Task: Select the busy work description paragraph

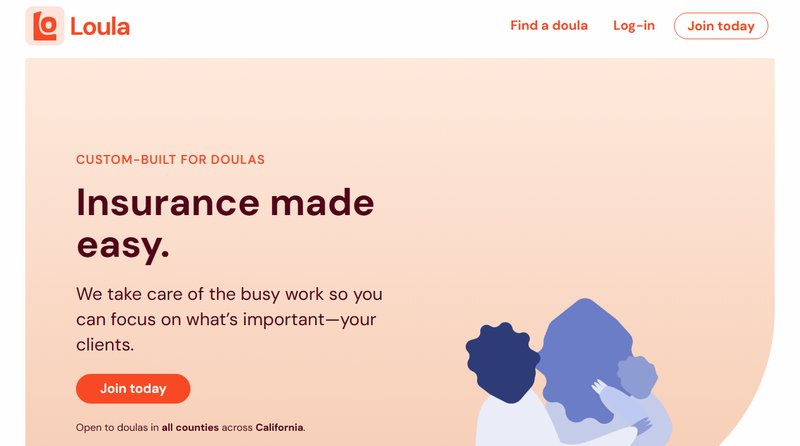Action: click(229, 319)
